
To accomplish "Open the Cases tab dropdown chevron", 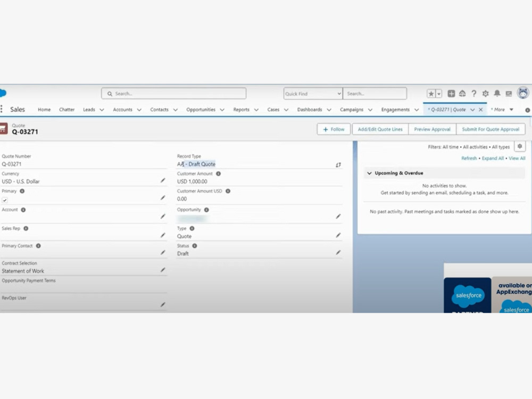I will pyautogui.click(x=286, y=110).
